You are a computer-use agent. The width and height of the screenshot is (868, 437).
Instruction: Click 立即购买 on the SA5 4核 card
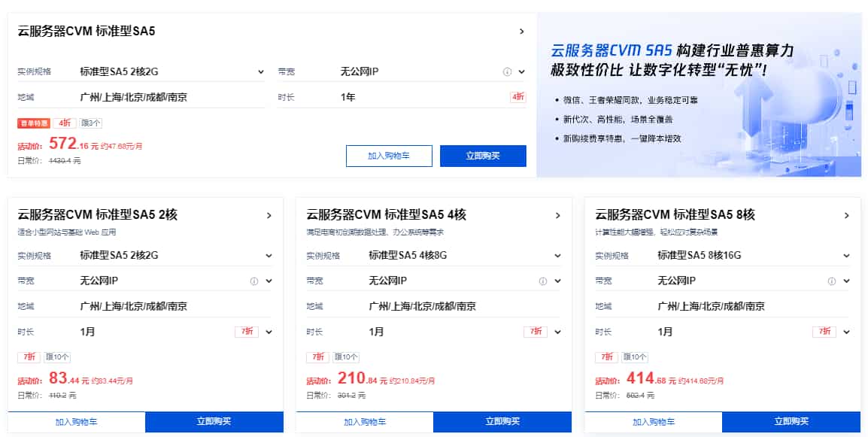(x=504, y=422)
